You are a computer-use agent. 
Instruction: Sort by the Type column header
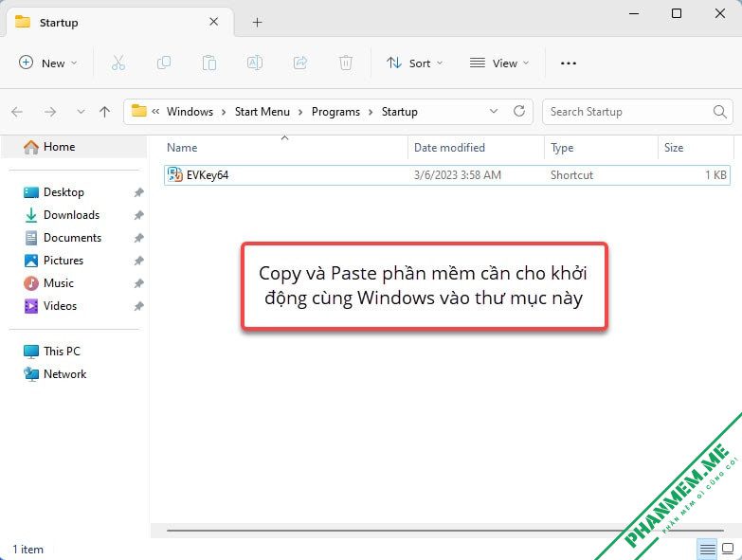click(x=602, y=148)
